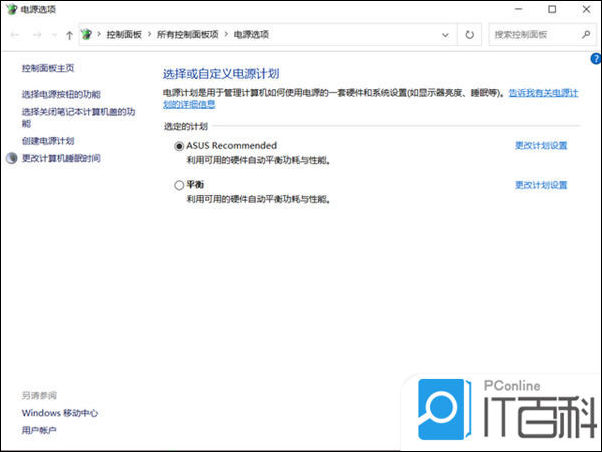
Task: Click the 搜索控制面板 search field
Action: coord(536,35)
